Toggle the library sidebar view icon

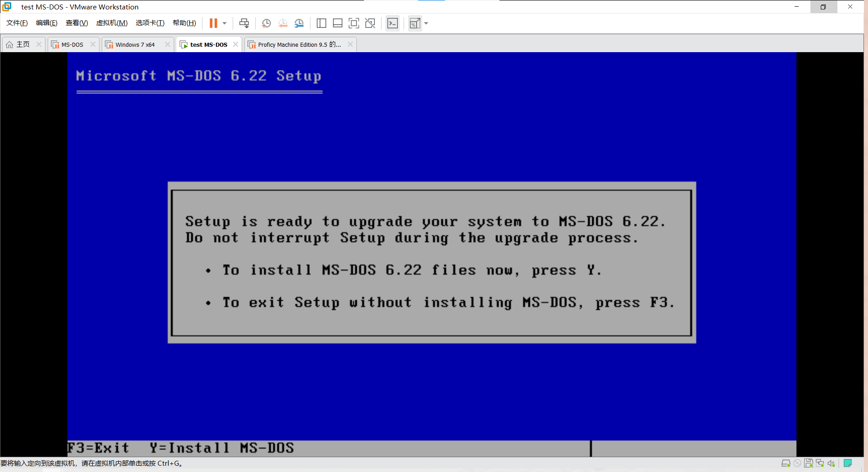(x=321, y=23)
